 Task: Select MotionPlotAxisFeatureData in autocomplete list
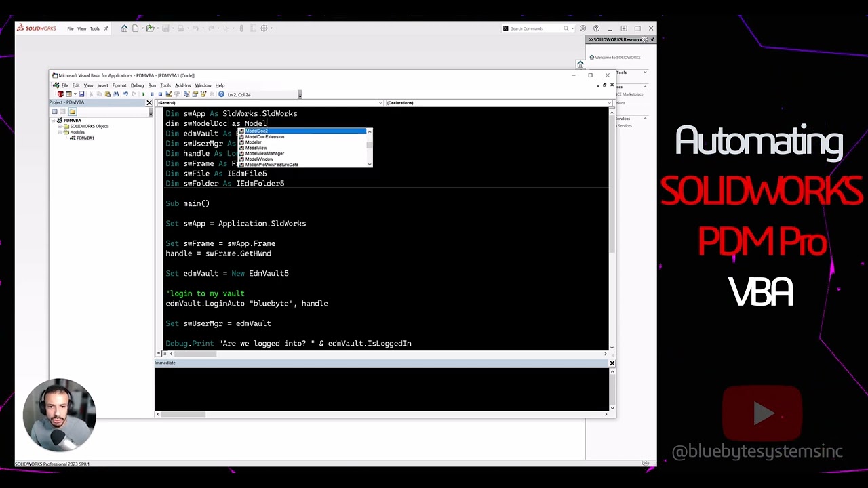(301, 165)
